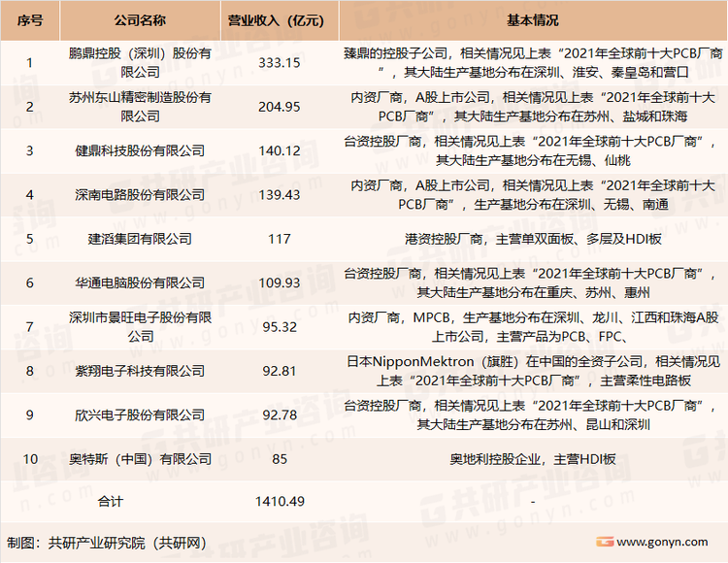Click description mentioning 苏州、盐城和珠海
This screenshot has width=728, height=563.
click(533, 107)
